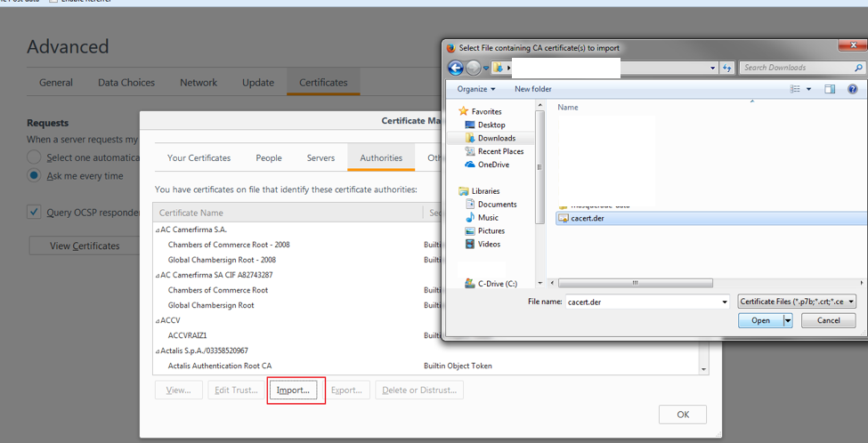Go back using the file dialog's Back arrow
This screenshot has width=868, height=443.
tap(455, 68)
